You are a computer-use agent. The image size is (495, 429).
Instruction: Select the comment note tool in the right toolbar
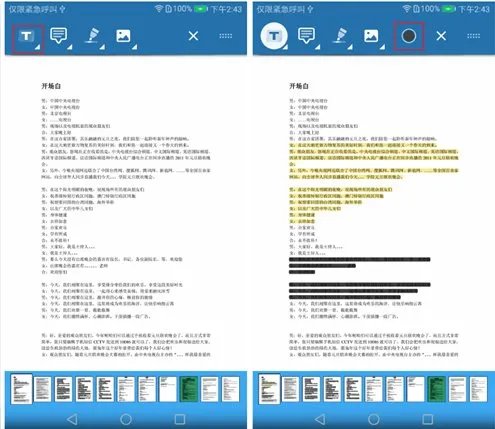[307, 35]
